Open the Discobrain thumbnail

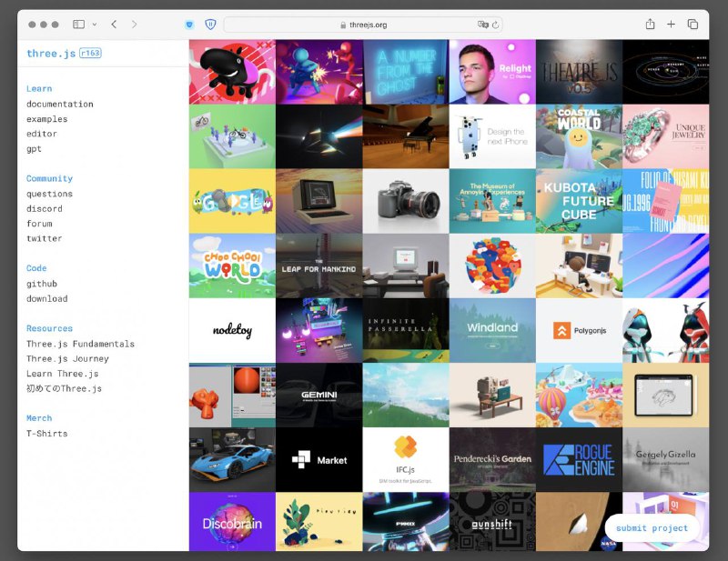(232, 522)
